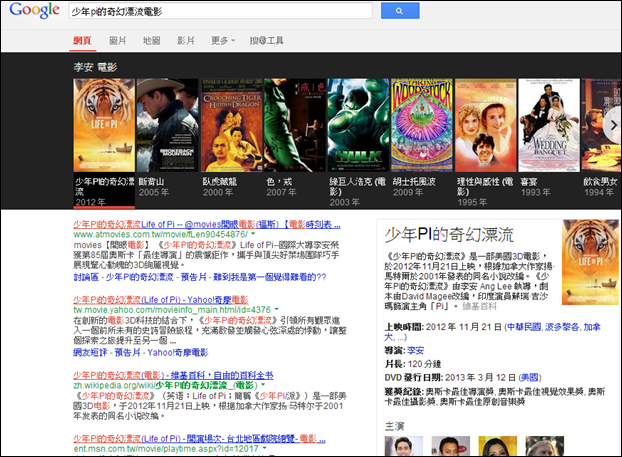
Task: Select 綠巨人浩克 2003 caption
Action: [357, 192]
